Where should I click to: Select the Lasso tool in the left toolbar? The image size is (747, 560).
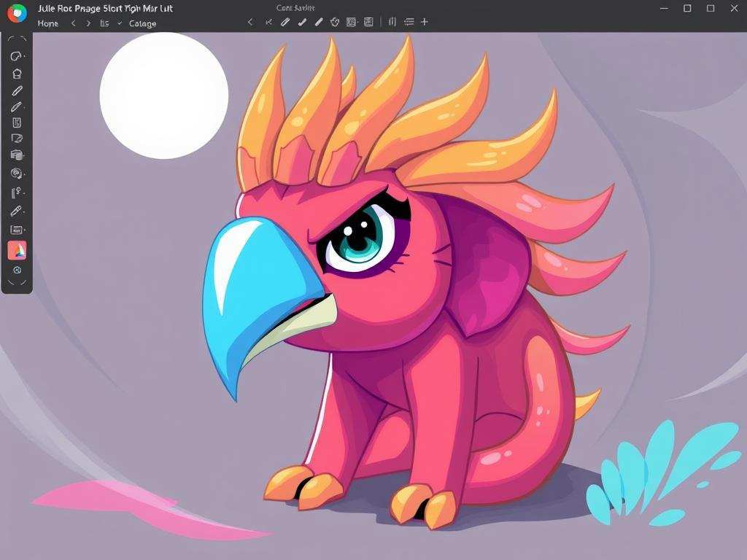click(17, 55)
